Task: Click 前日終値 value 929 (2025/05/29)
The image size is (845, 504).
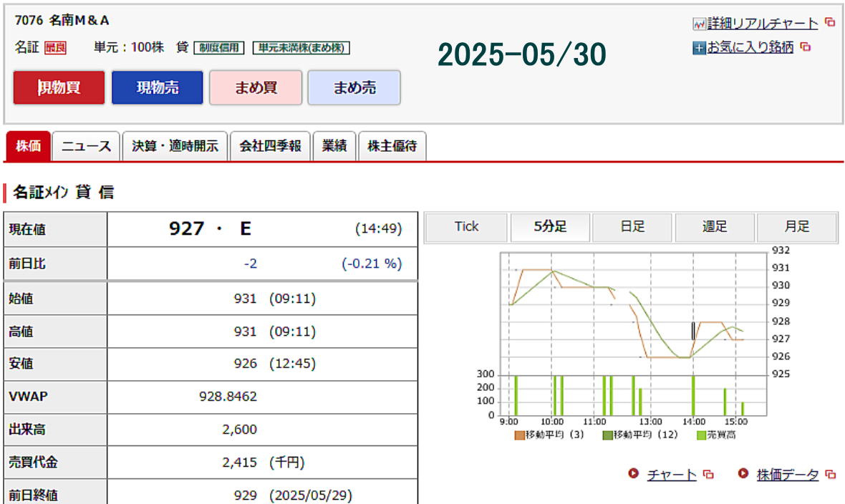Action: 293,495
